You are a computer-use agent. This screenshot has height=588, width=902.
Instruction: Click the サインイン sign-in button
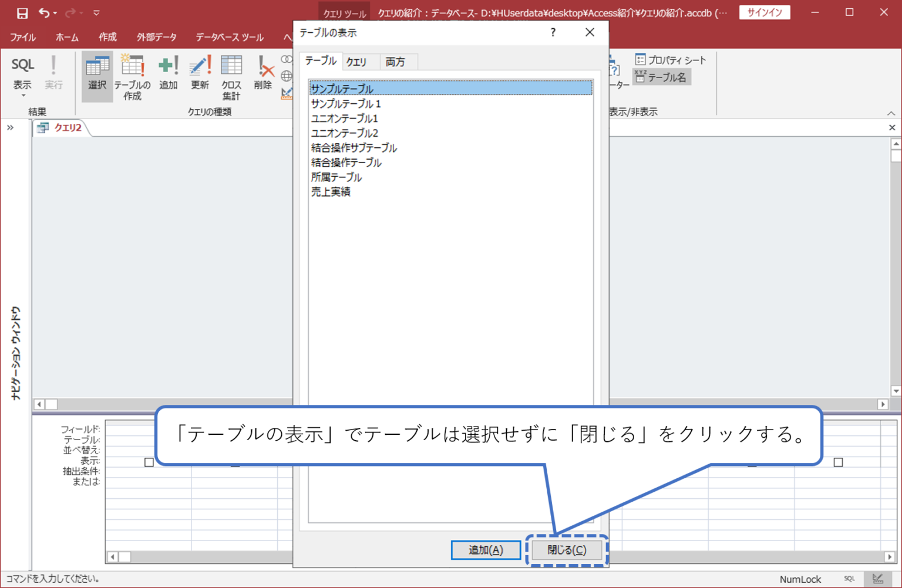coord(765,12)
